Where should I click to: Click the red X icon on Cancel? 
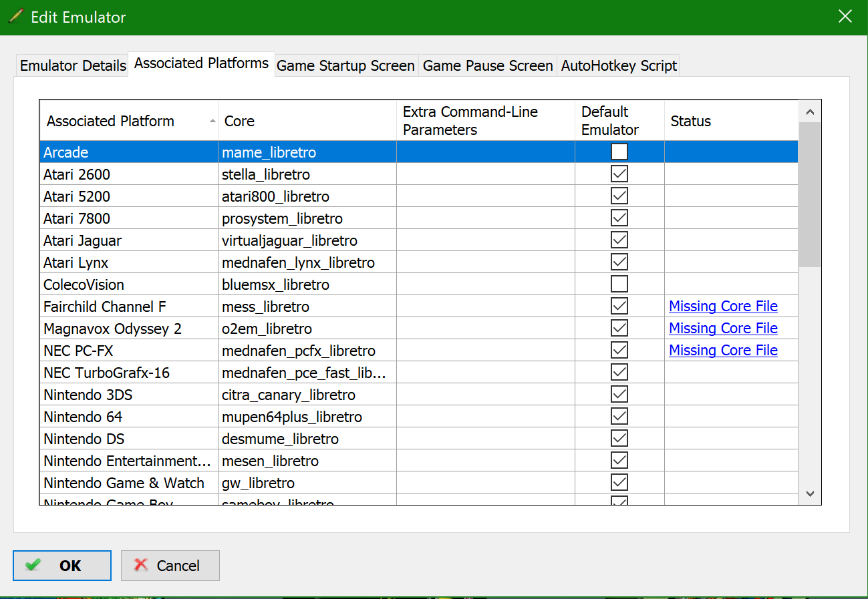click(x=141, y=565)
